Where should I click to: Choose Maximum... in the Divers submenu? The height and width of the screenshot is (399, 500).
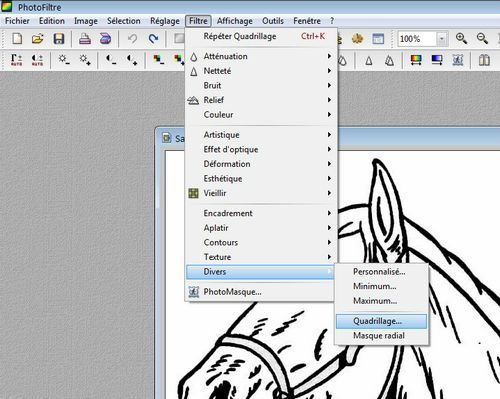click(381, 301)
